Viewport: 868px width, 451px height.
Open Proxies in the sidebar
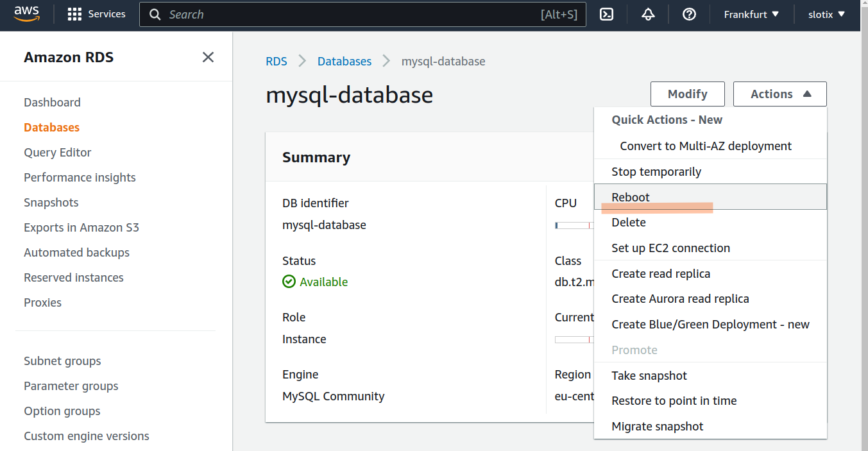point(42,303)
